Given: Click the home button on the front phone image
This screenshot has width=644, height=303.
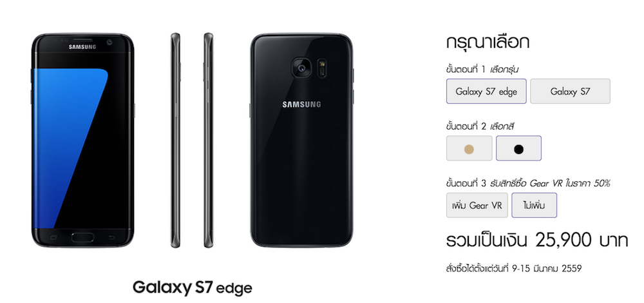Looking at the screenshot, I should pyautogui.click(x=82, y=237).
